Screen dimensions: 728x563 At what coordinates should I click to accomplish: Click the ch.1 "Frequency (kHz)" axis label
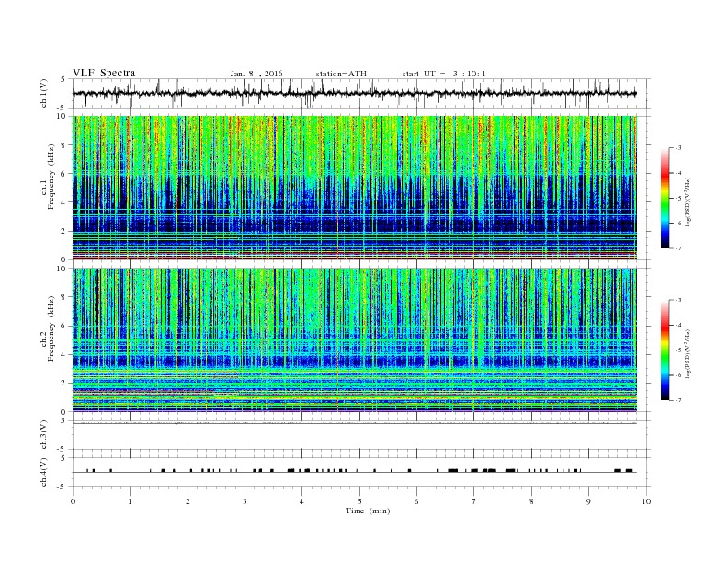click(51, 177)
